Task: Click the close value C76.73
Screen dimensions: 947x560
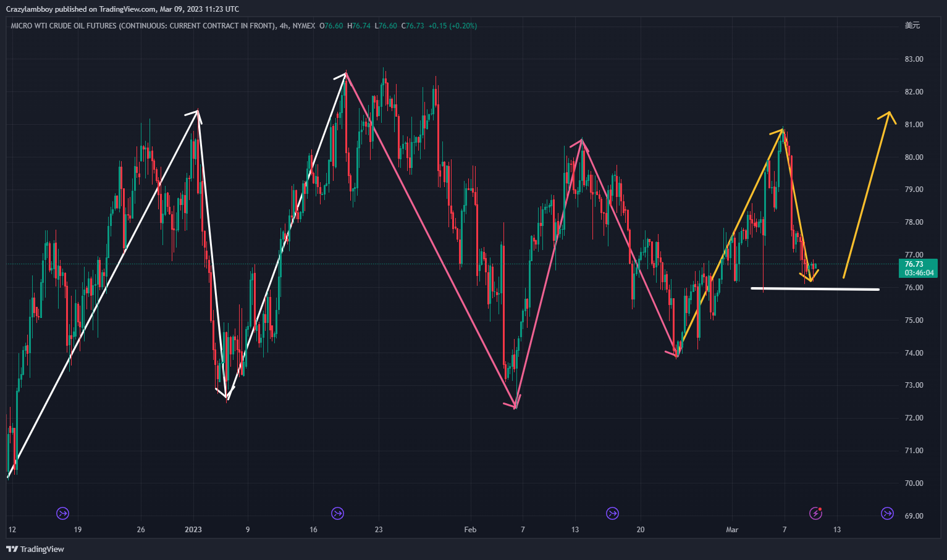Action: [413, 26]
